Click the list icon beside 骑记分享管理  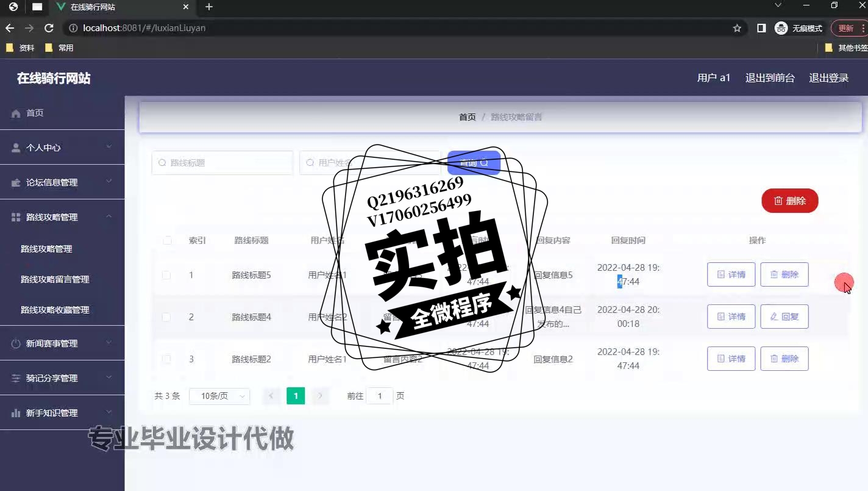(16, 379)
